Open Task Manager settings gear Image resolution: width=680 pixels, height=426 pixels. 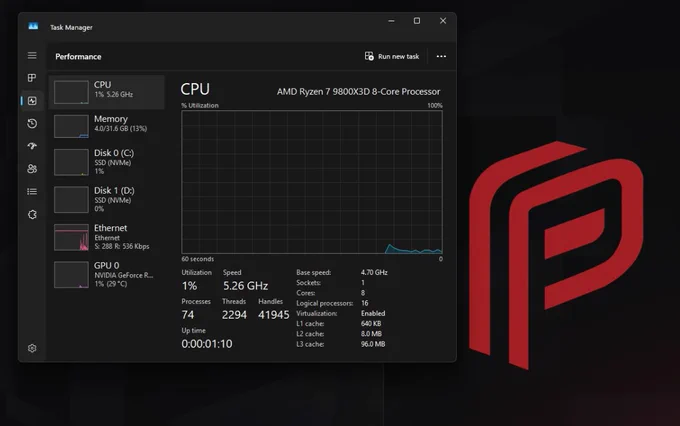[x=32, y=348]
